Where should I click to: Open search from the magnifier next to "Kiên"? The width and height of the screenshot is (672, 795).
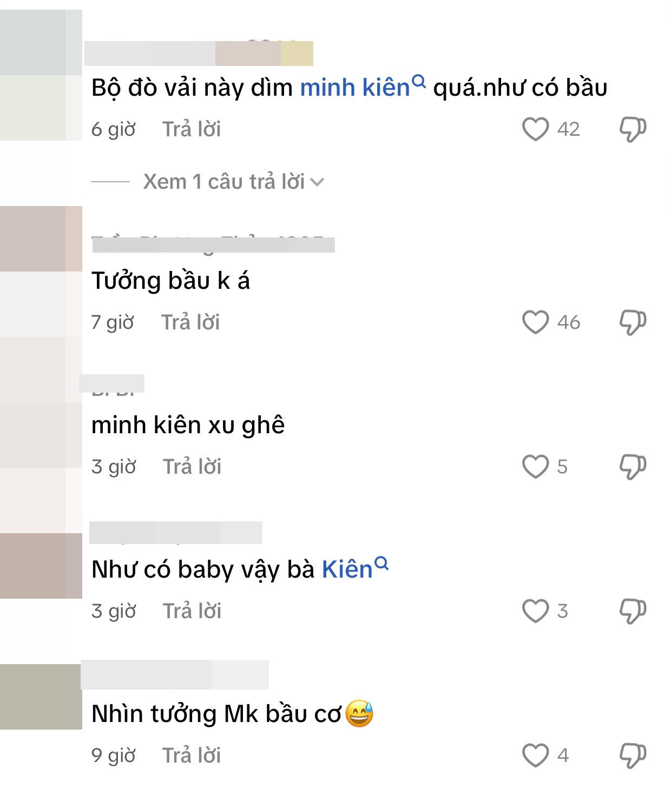383,562
